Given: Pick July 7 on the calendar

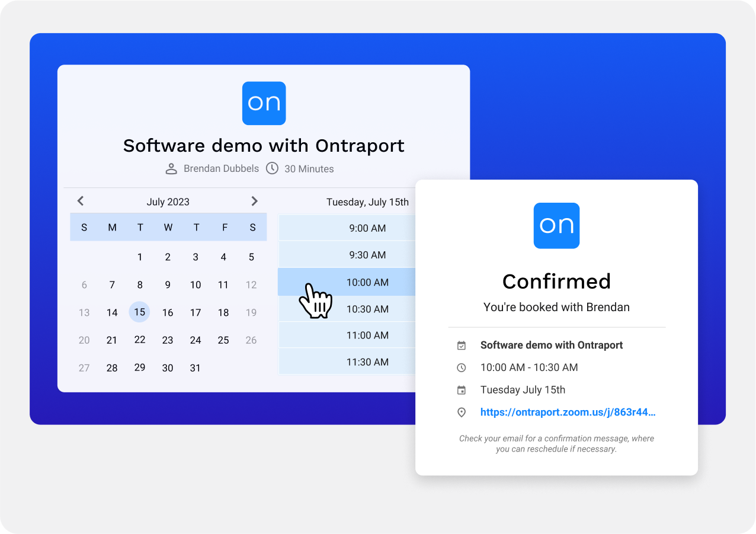Looking at the screenshot, I should pyautogui.click(x=112, y=285).
